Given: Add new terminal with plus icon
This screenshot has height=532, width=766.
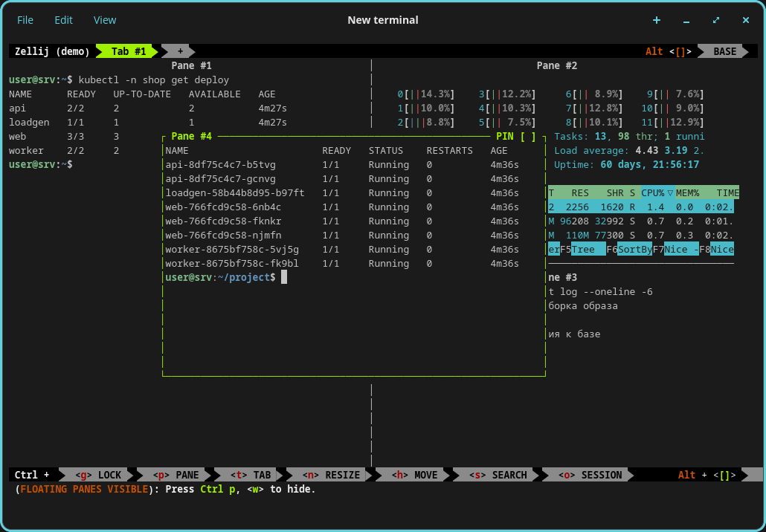Looking at the screenshot, I should pos(657,20).
